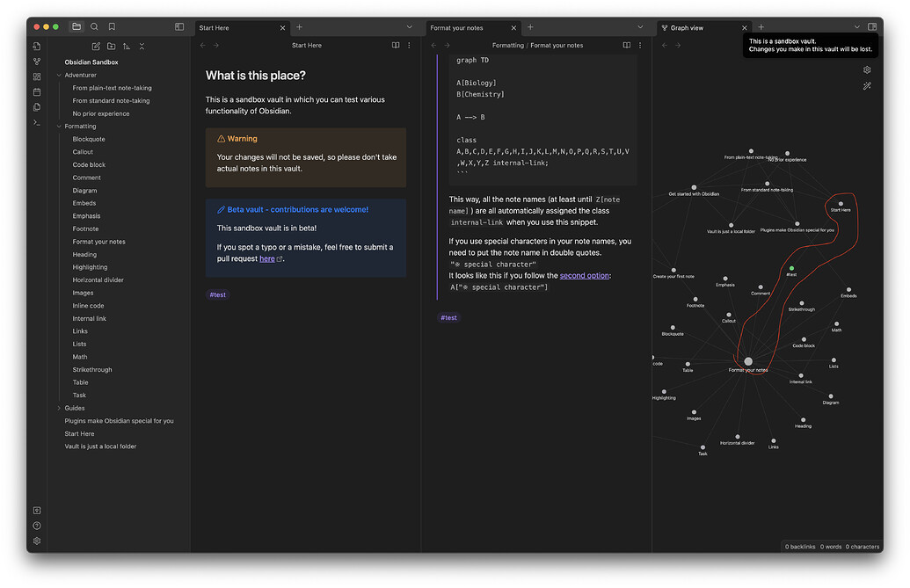Screen dimensions: 910x588
Task: Open the bookmarks sidebar tab
Action: (x=112, y=27)
